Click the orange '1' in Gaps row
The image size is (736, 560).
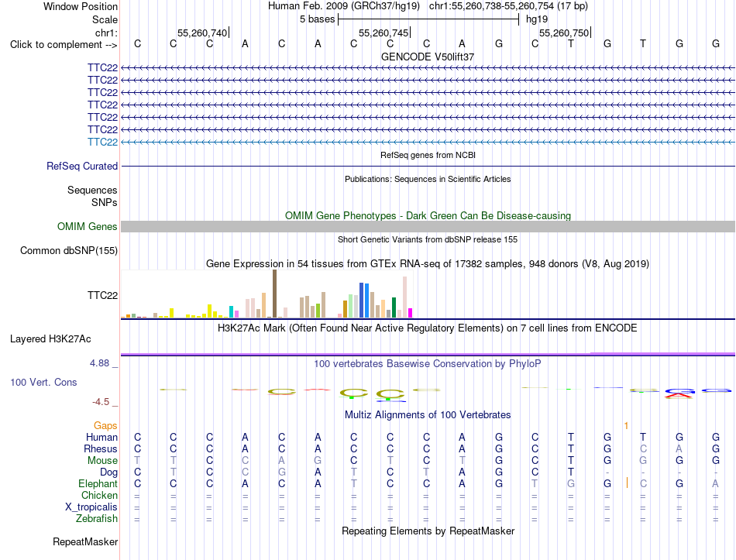pyautogui.click(x=626, y=426)
